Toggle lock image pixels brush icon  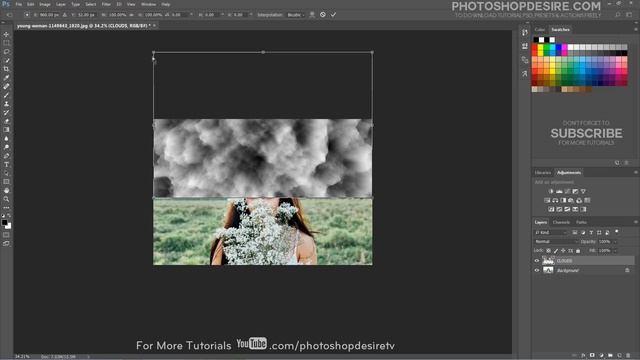click(556, 251)
